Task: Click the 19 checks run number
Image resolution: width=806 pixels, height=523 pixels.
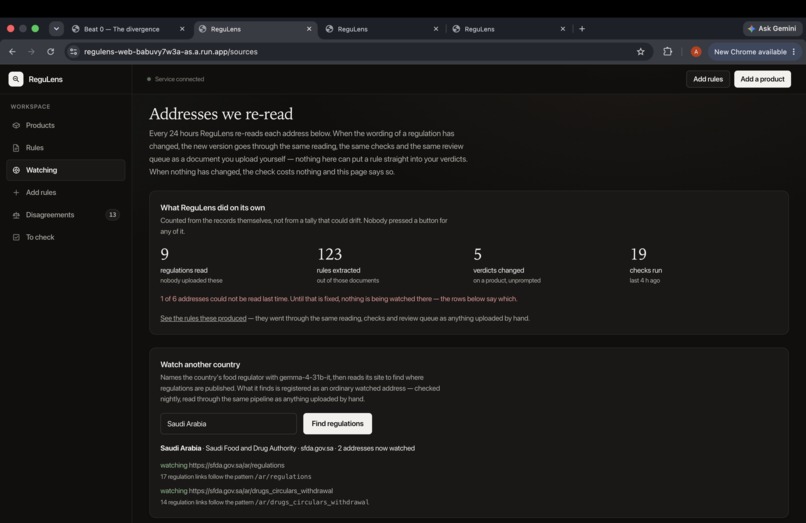Action: [x=638, y=254]
